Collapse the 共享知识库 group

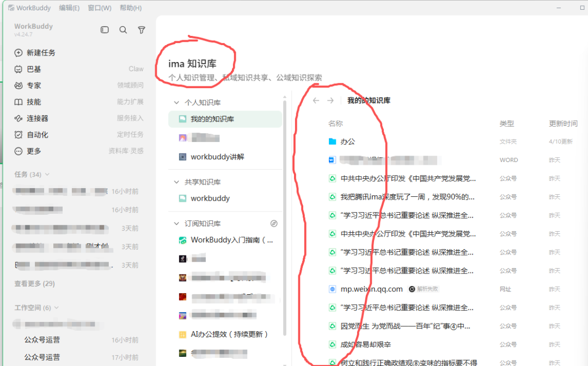tap(176, 182)
